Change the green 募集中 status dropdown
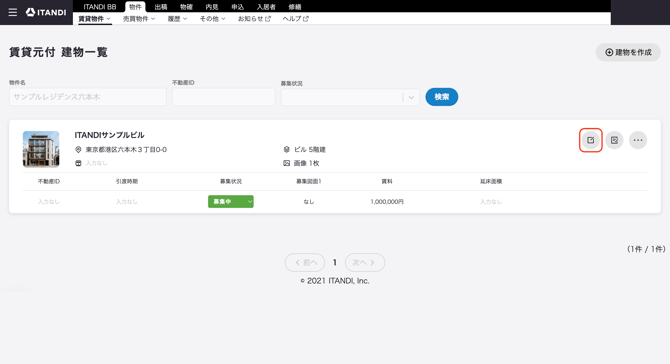This screenshot has height=364, width=670. click(x=231, y=201)
